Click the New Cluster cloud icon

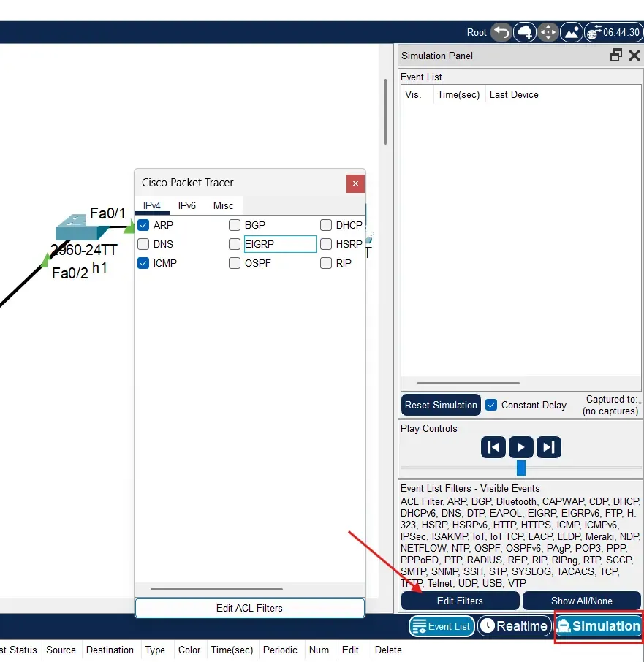pos(525,32)
